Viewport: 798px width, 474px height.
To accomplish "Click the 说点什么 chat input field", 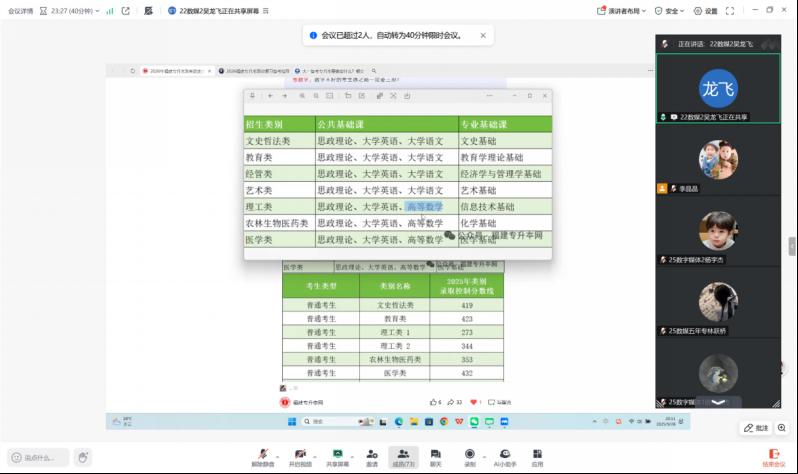I will tap(38, 457).
